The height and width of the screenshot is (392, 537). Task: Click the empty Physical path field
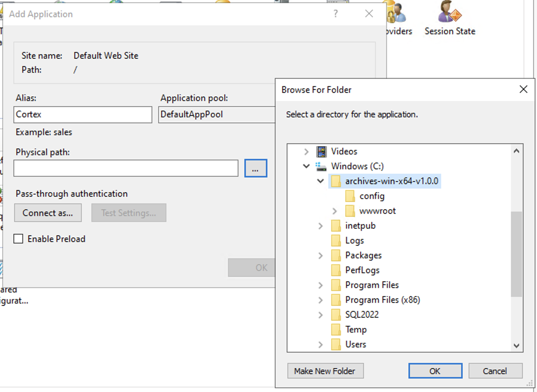(x=126, y=168)
